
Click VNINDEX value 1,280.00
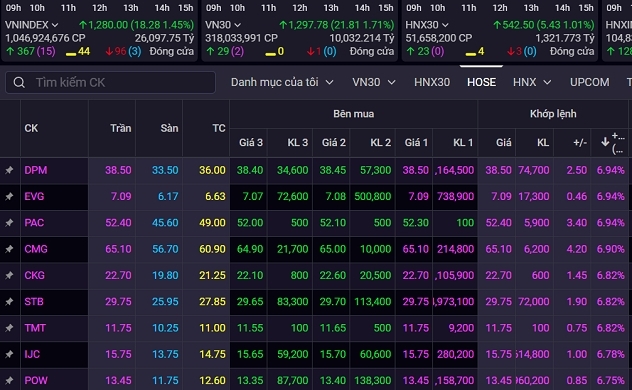click(108, 25)
